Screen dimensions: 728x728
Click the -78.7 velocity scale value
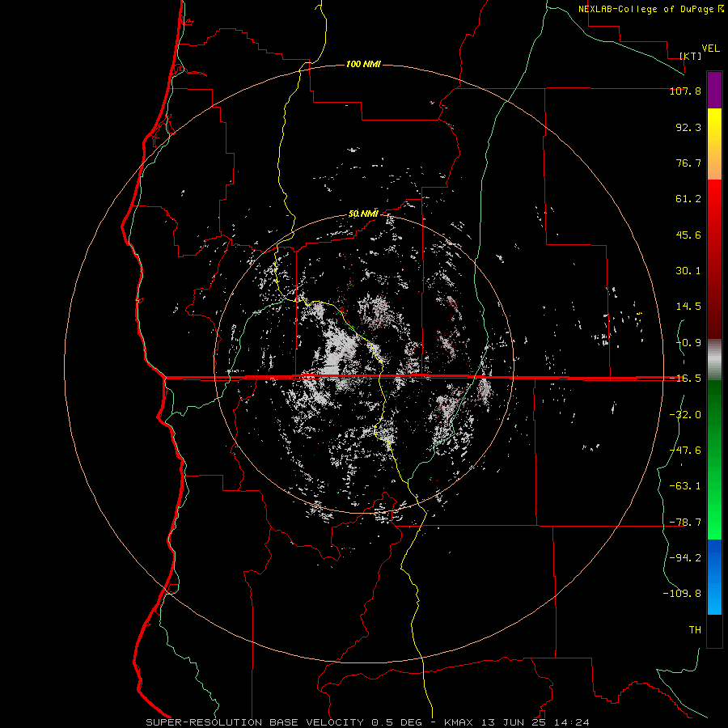click(x=685, y=523)
